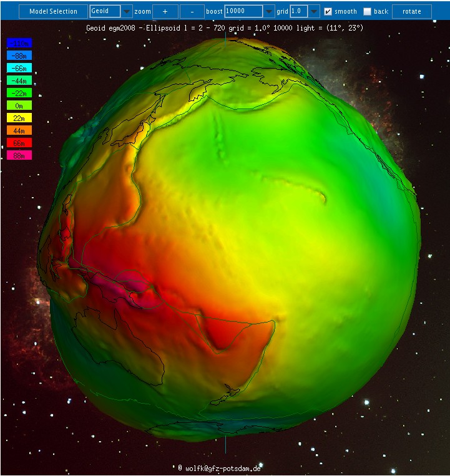Toggle the back checkbox
This screenshot has width=450, height=476.
click(367, 11)
